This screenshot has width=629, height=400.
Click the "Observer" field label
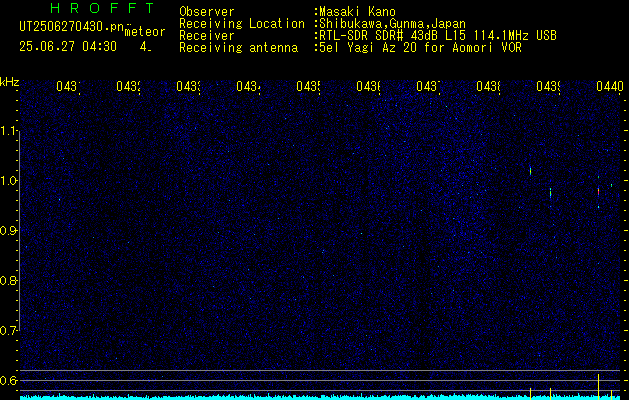[x=207, y=12]
